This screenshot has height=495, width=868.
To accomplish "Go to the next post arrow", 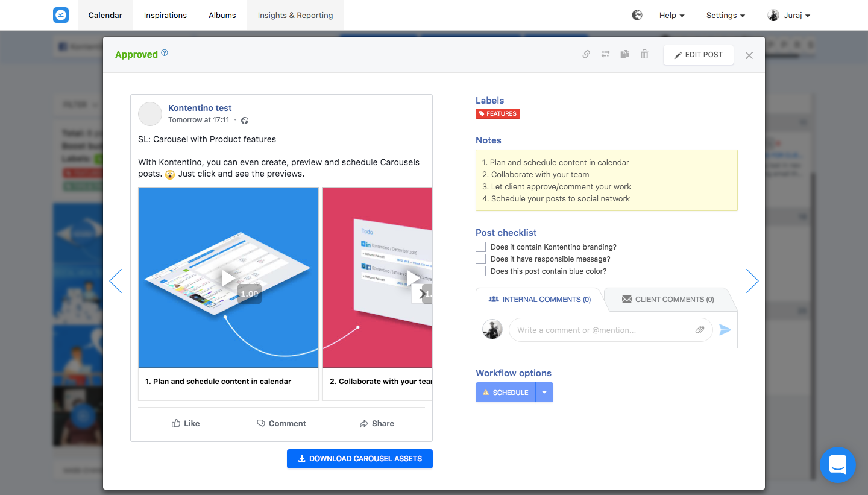I will pos(752,281).
